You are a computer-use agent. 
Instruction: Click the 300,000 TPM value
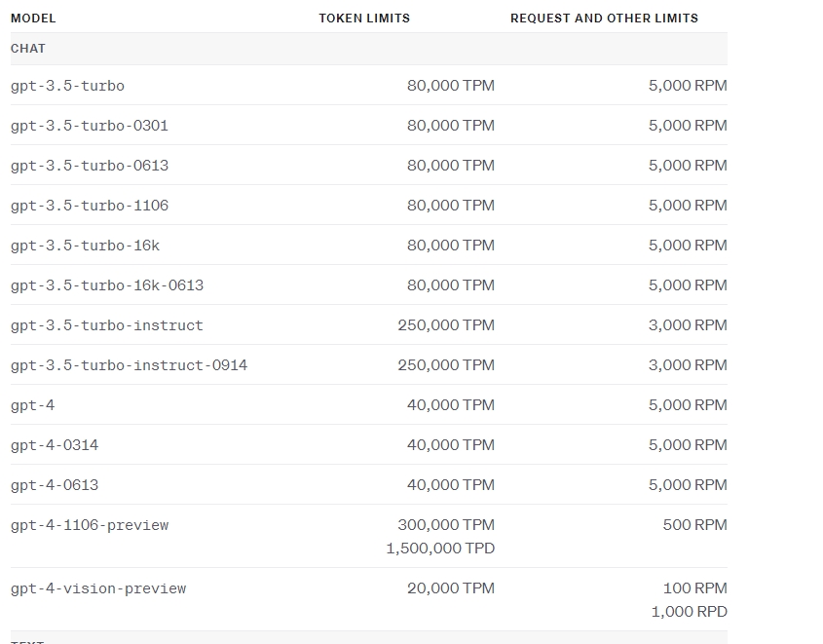point(446,525)
